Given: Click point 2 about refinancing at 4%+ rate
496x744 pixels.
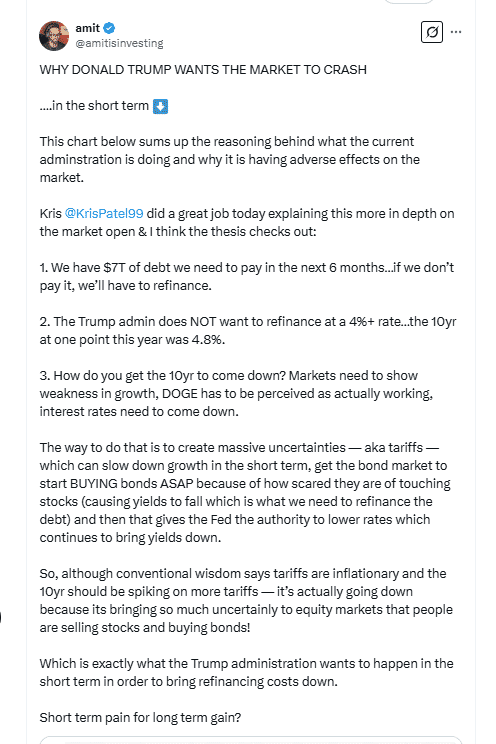Looking at the screenshot, I should (248, 331).
